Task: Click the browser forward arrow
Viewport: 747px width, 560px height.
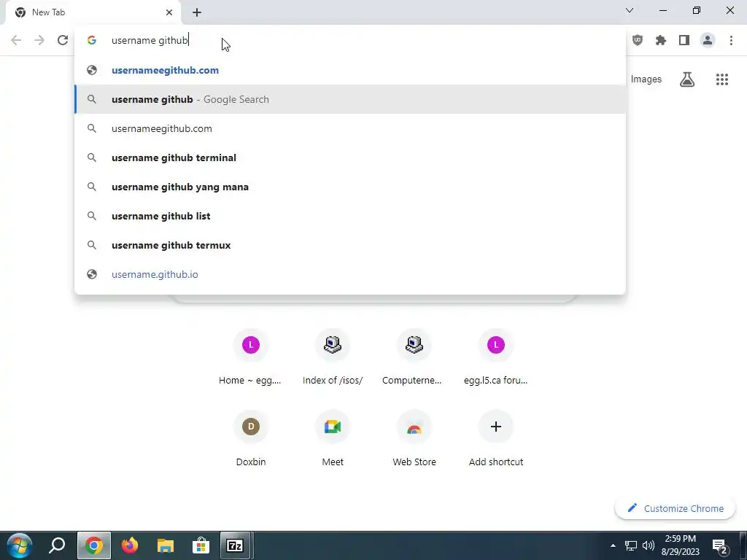Action: click(39, 41)
